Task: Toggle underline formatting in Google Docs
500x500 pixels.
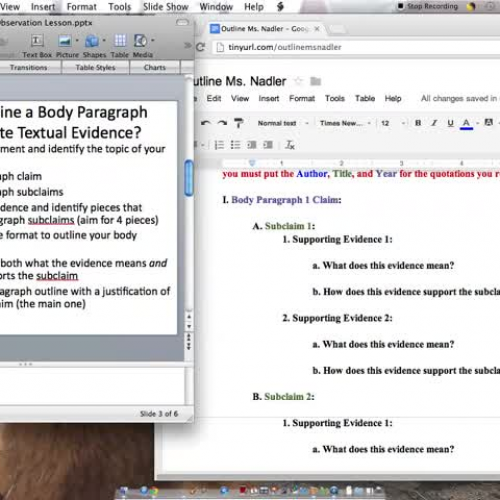Action: click(450, 123)
